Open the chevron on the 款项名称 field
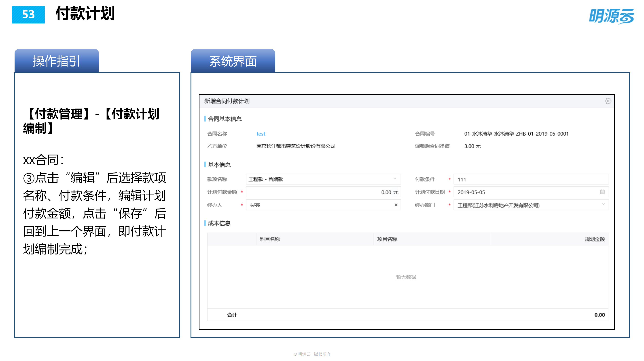This screenshot has width=644, height=361. [x=394, y=179]
